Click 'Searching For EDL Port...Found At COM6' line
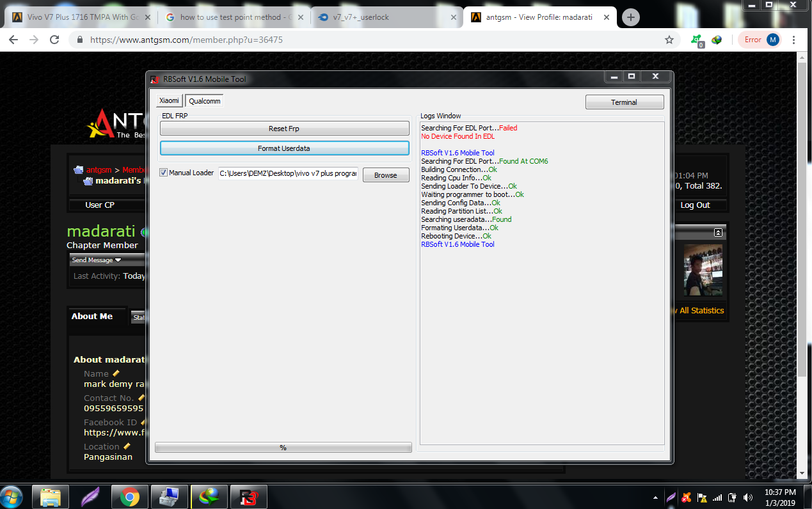 [484, 161]
